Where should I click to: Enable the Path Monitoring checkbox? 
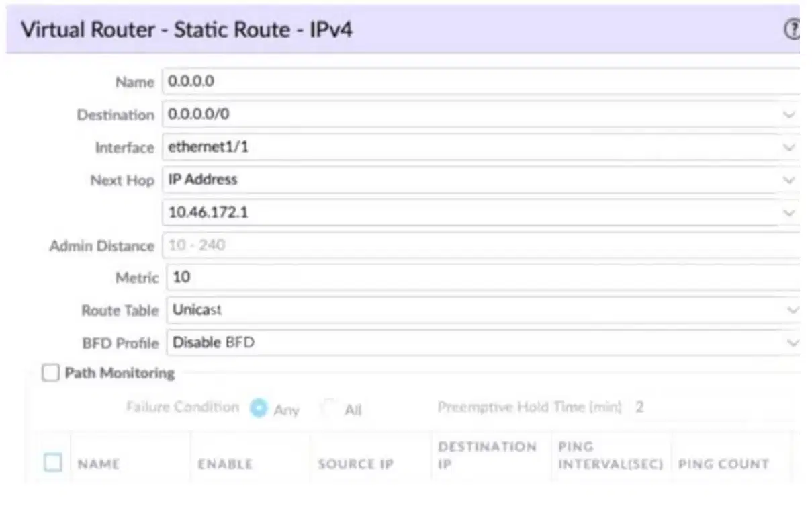tap(50, 374)
